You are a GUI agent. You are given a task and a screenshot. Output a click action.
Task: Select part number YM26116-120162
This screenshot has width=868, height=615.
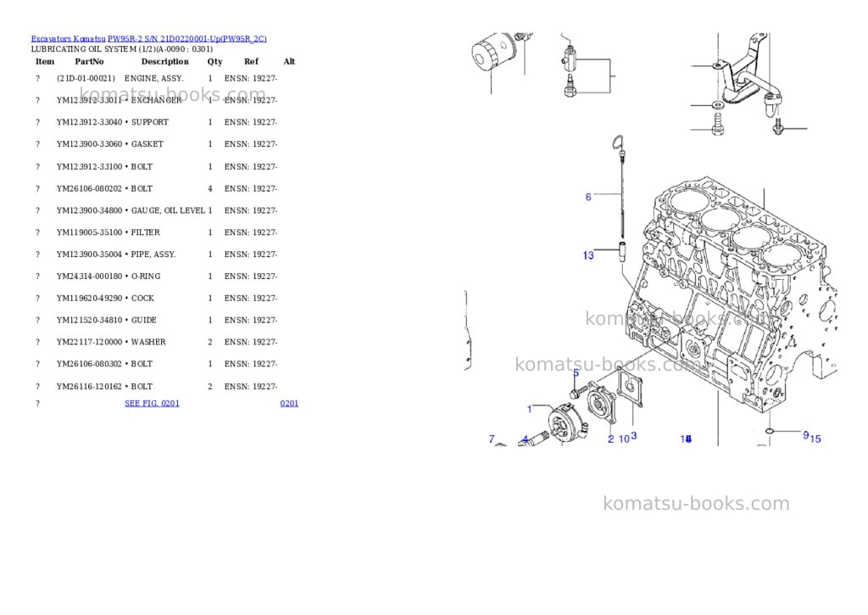click(x=89, y=387)
